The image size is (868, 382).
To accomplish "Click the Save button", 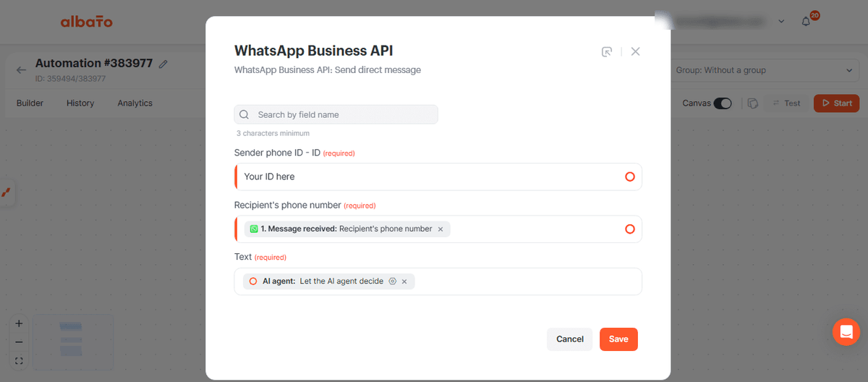I will click(x=618, y=339).
